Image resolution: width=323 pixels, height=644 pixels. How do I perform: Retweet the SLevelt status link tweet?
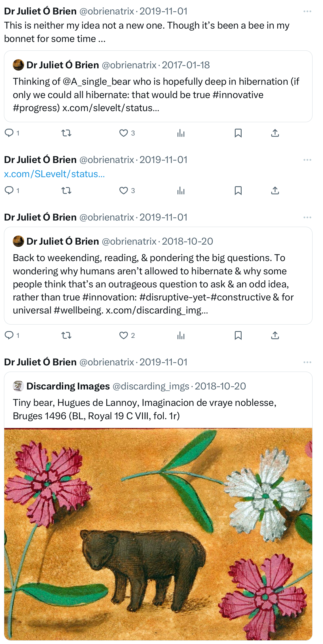(66, 190)
